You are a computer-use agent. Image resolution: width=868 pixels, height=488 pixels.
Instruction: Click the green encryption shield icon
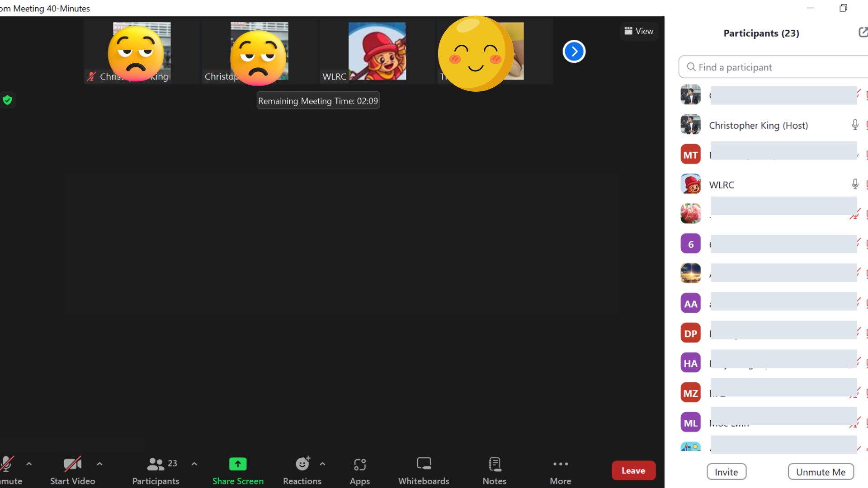[7, 100]
